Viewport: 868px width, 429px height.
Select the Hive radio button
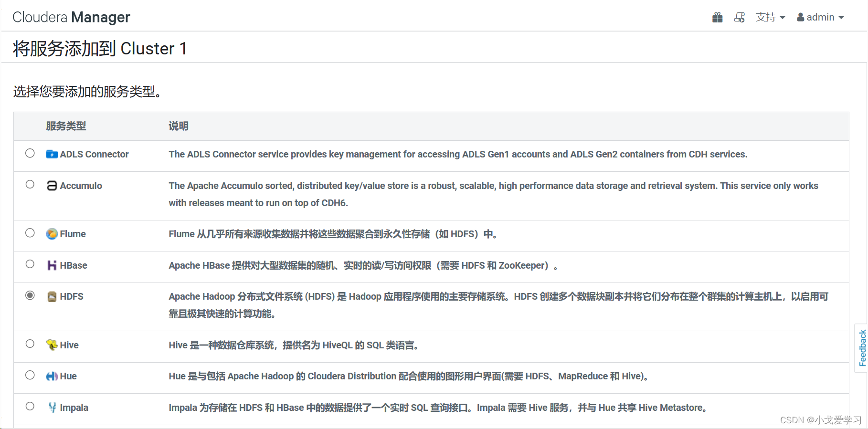point(30,344)
